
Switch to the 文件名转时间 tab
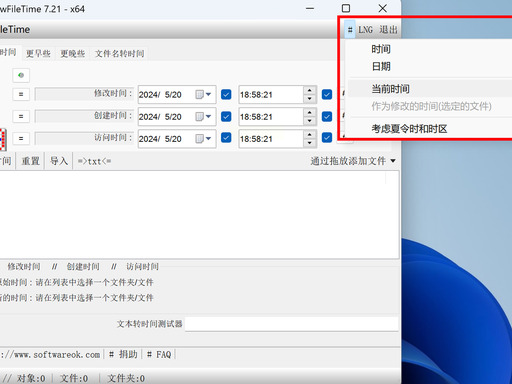pos(119,53)
